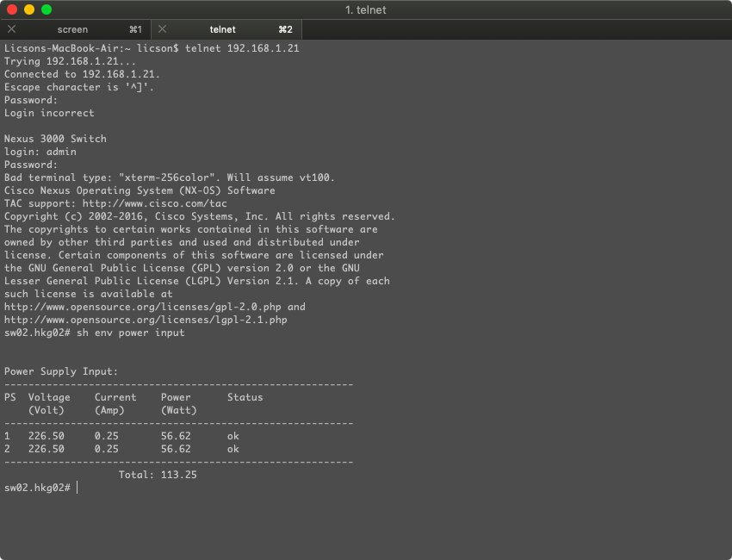Image resolution: width=732 pixels, height=560 pixels.
Task: Click the Status column header
Action: pyautogui.click(x=245, y=397)
